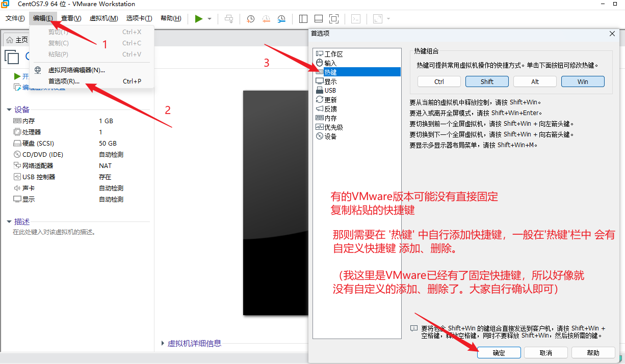
Task: Select the 反馈 megaphone icon in the Preferences list
Action: pos(320,108)
